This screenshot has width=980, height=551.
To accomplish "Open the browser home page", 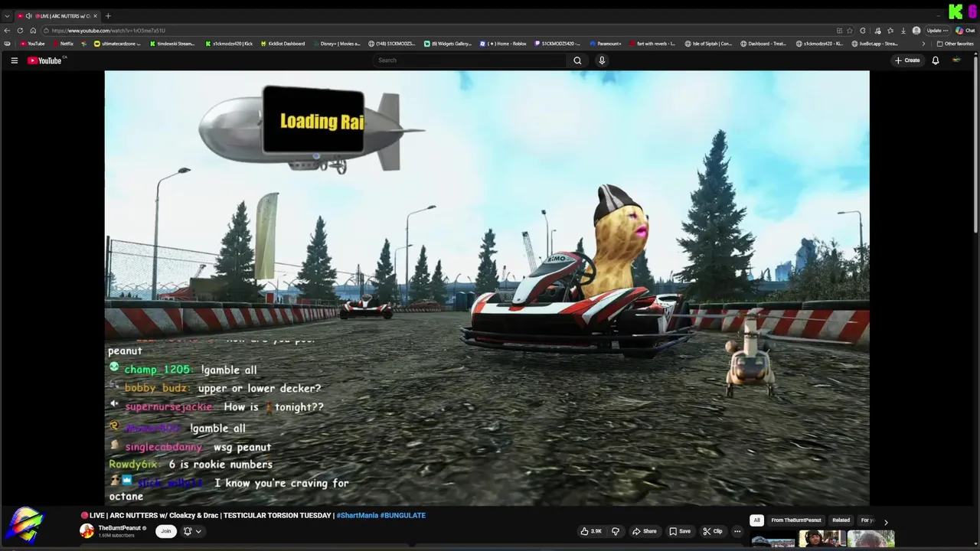I will pyautogui.click(x=33, y=31).
